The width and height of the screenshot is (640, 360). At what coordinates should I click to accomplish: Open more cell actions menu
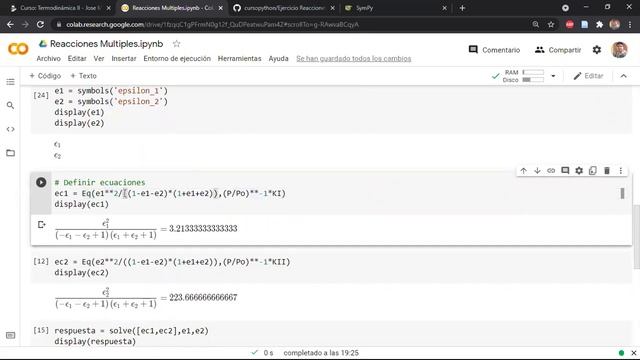pos(620,171)
